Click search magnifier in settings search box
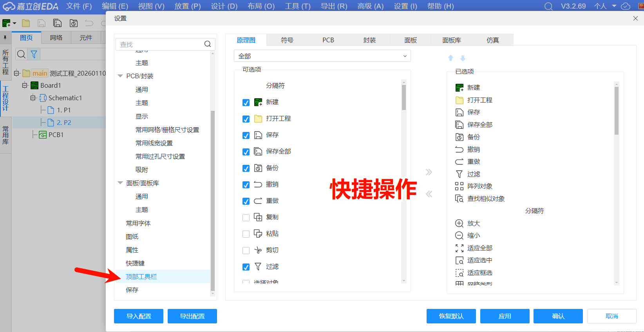Screen dimensions: 644x332 [208, 44]
